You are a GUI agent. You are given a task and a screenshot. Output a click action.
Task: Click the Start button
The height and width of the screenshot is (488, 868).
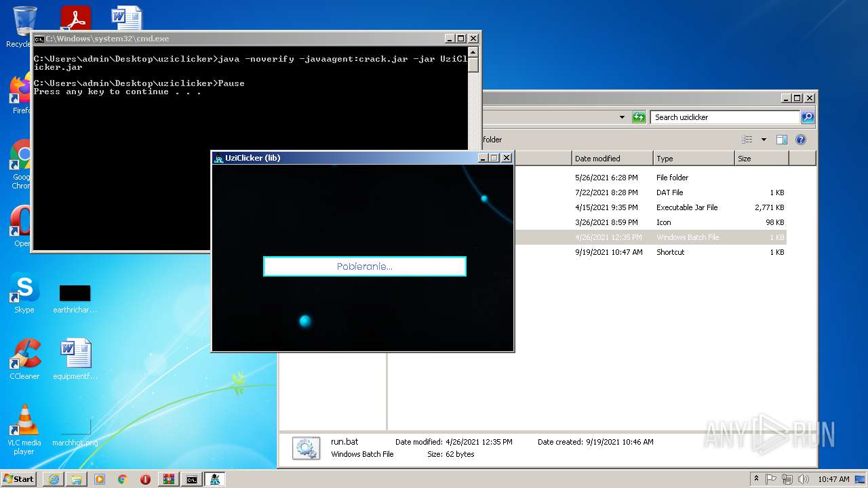pos(19,479)
